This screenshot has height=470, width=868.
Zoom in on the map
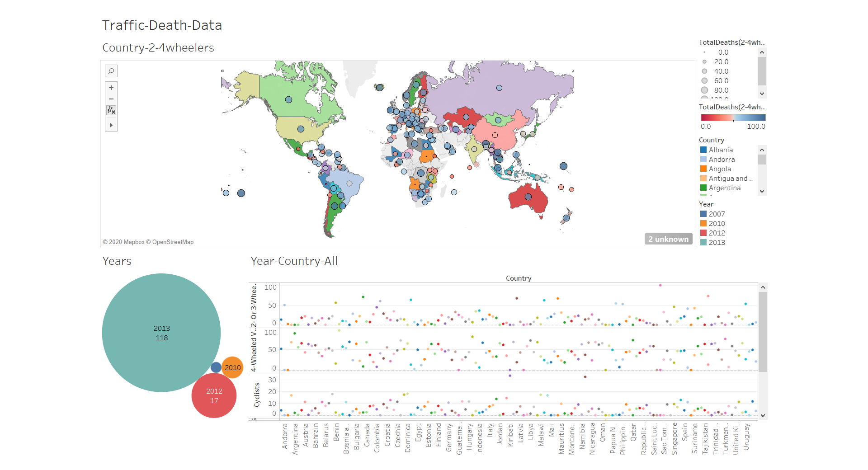click(x=111, y=88)
